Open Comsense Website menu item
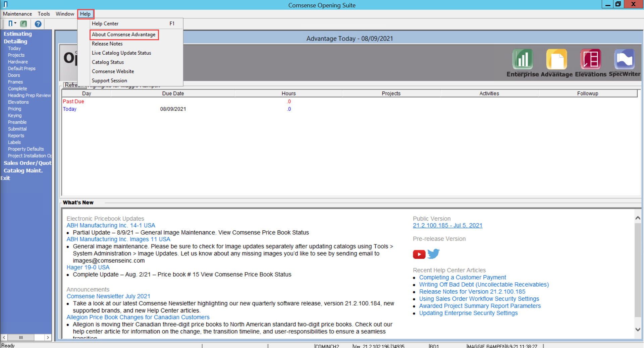The width and height of the screenshot is (644, 348). pos(113,71)
